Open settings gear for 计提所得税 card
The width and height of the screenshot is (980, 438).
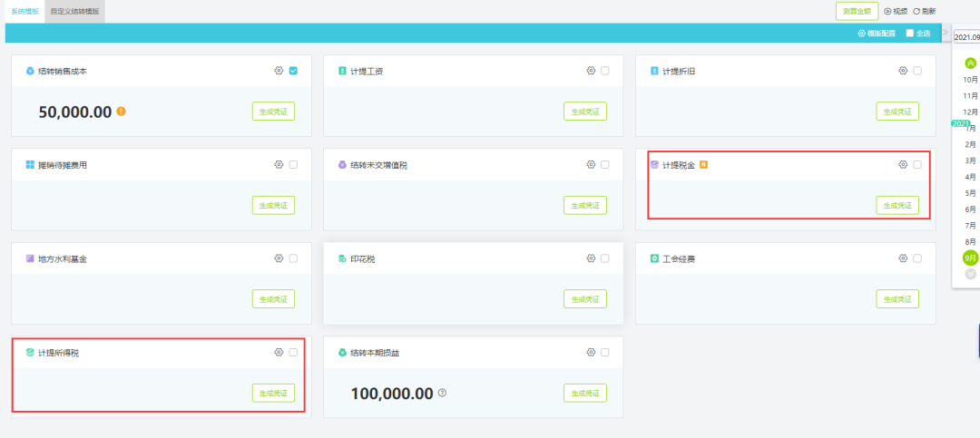pyautogui.click(x=279, y=352)
